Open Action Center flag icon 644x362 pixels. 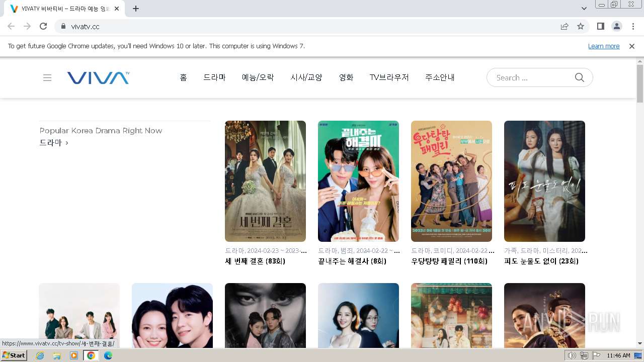(596, 355)
